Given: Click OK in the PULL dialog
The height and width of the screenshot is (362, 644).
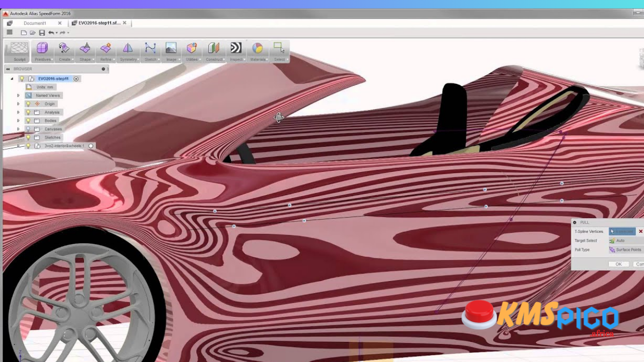Looking at the screenshot, I should pyautogui.click(x=619, y=264).
